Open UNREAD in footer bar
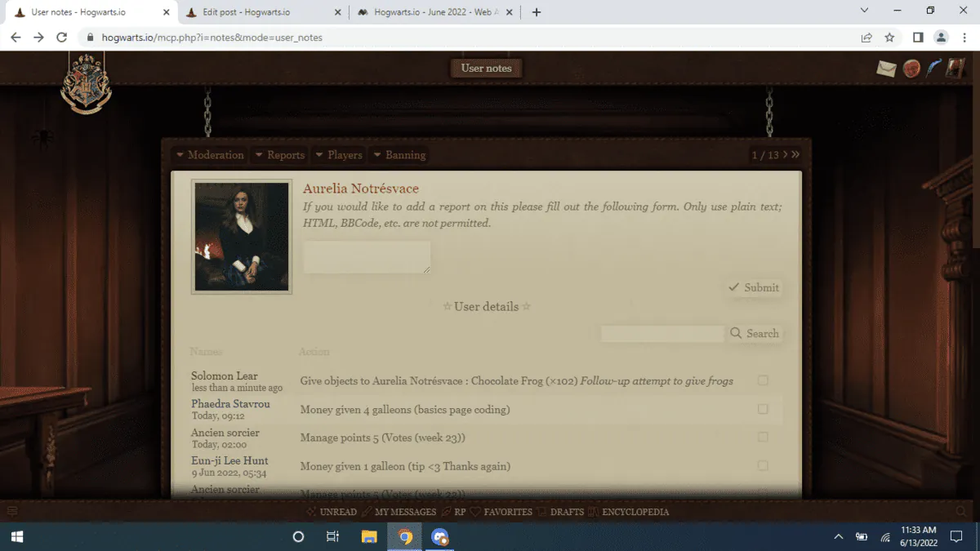 [x=332, y=512]
